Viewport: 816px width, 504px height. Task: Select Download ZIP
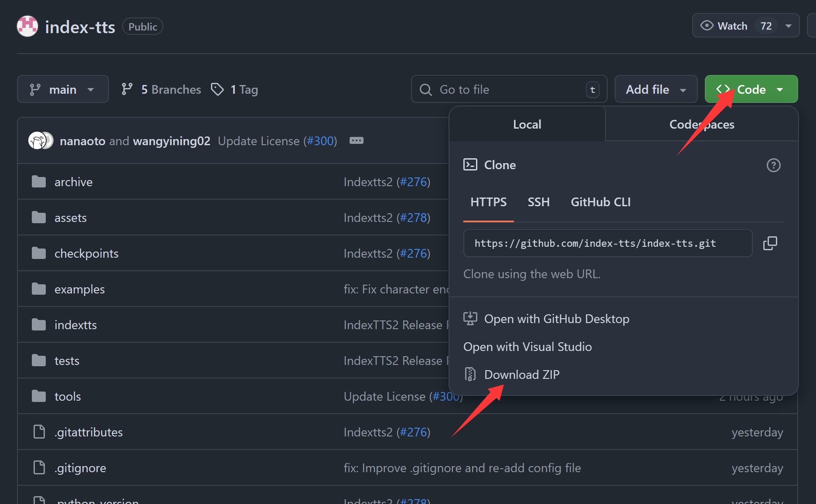[x=522, y=375]
